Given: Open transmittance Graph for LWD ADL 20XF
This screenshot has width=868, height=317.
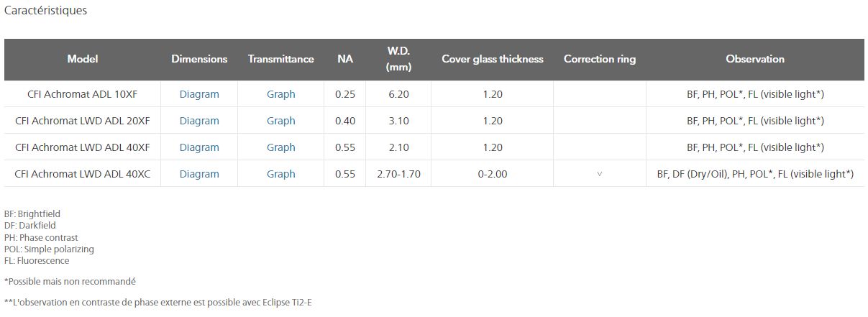Looking at the screenshot, I should click(x=280, y=121).
